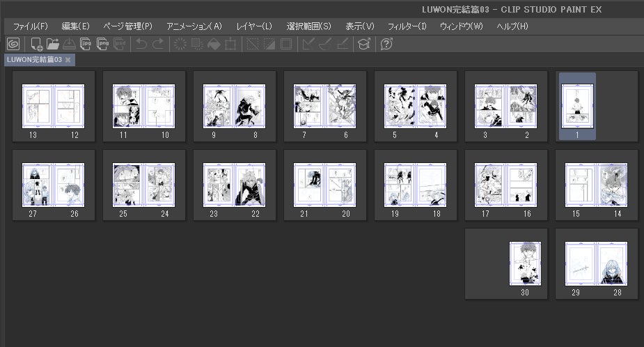
Task: Select the spread thumbnail for pages 13-12
Action: (x=54, y=106)
